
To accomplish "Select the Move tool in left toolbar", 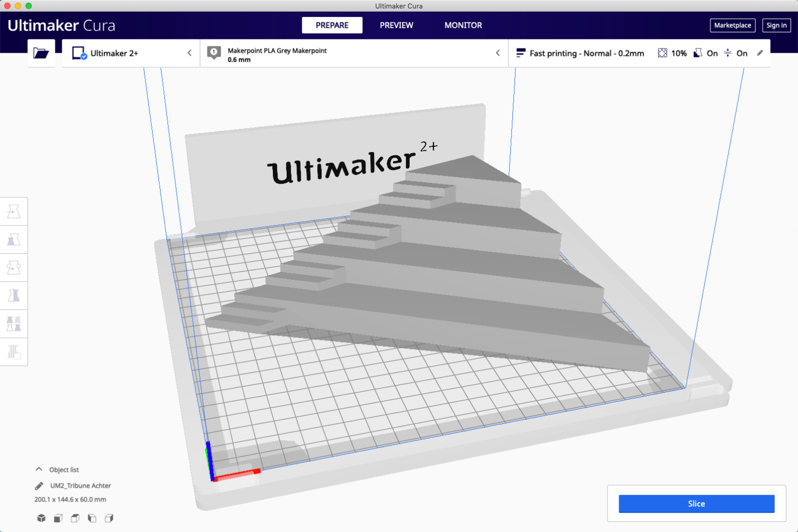I will coord(14,212).
